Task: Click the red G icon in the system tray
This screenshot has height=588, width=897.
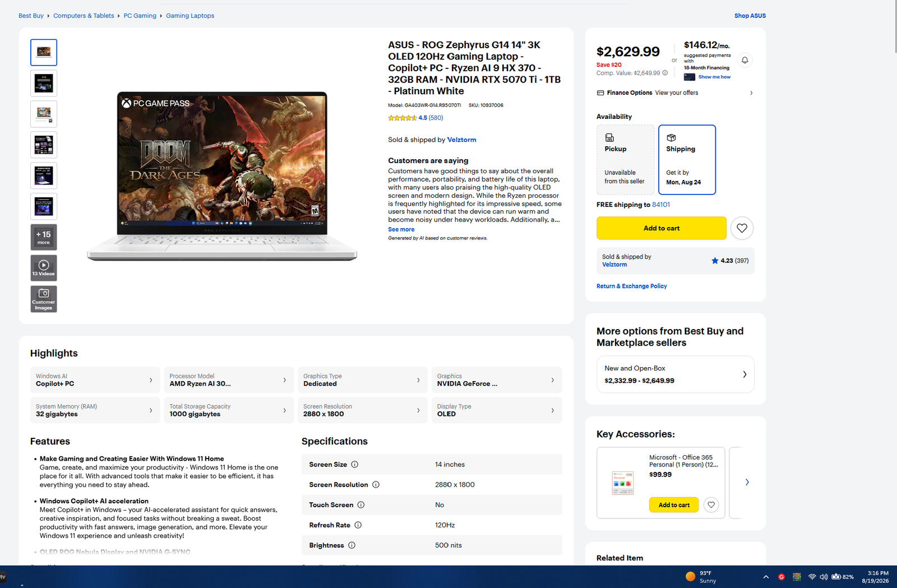Action: [x=782, y=577]
